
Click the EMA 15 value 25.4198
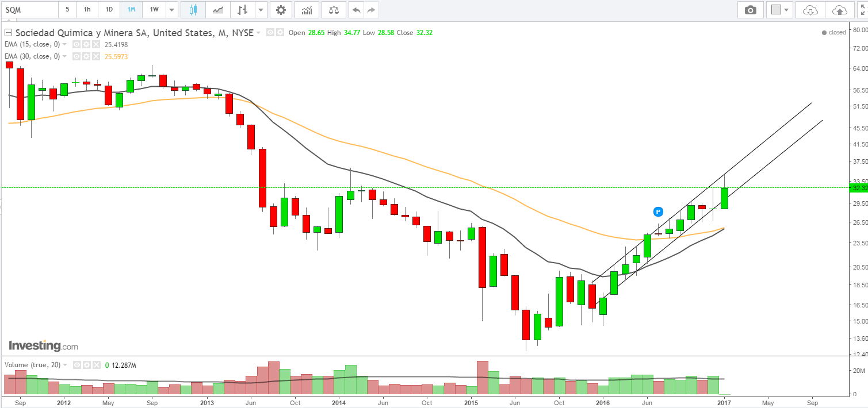116,44
